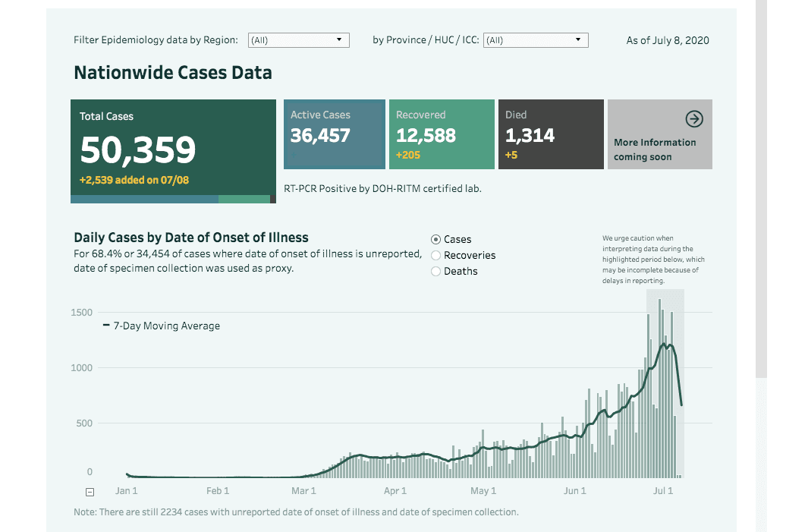The width and height of the screenshot is (786, 532).
Task: Select the Cases radio button
Action: tap(436, 239)
